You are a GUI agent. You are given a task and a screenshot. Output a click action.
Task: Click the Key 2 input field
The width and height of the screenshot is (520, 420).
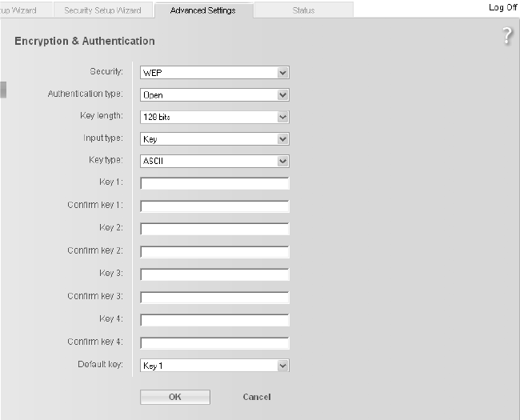[214, 229]
